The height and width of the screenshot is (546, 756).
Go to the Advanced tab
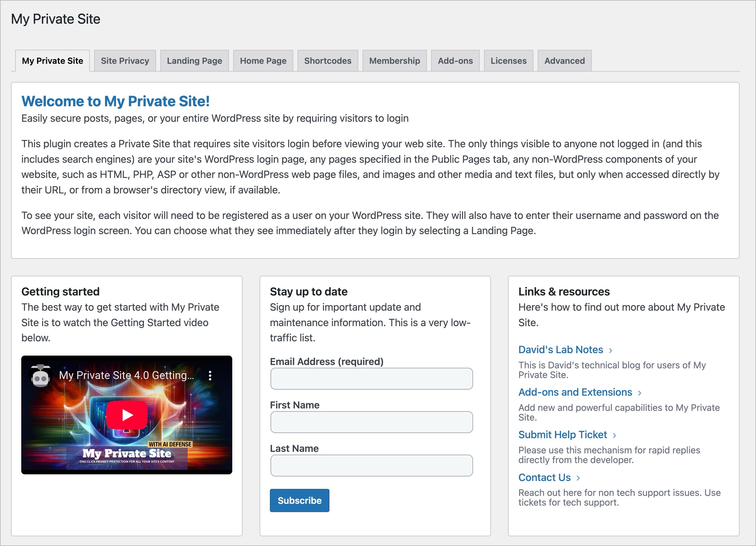click(x=565, y=61)
